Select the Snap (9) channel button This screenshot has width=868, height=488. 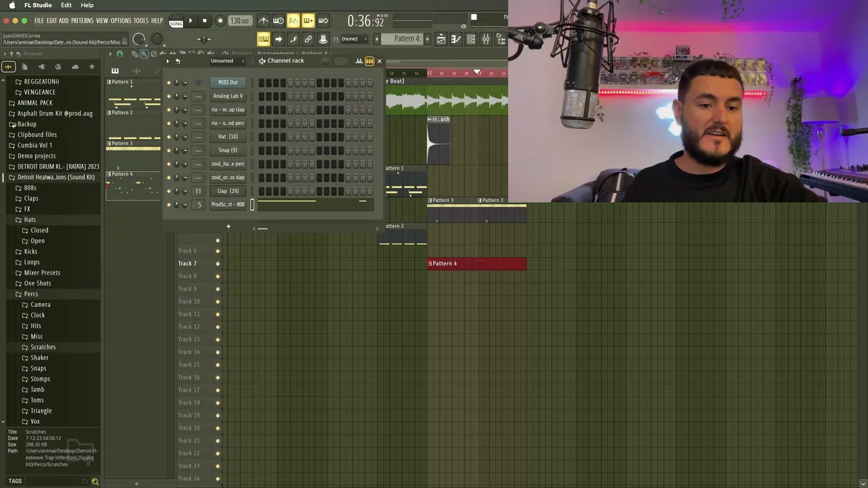click(x=228, y=150)
